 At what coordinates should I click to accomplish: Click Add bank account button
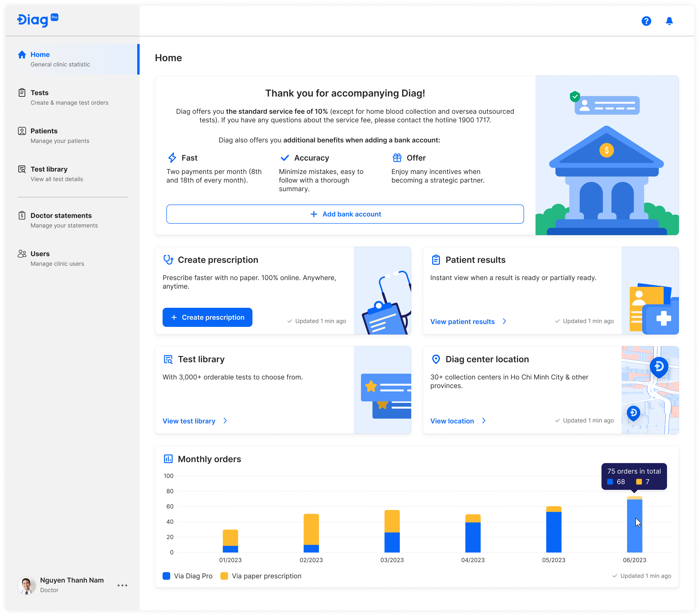pos(345,214)
